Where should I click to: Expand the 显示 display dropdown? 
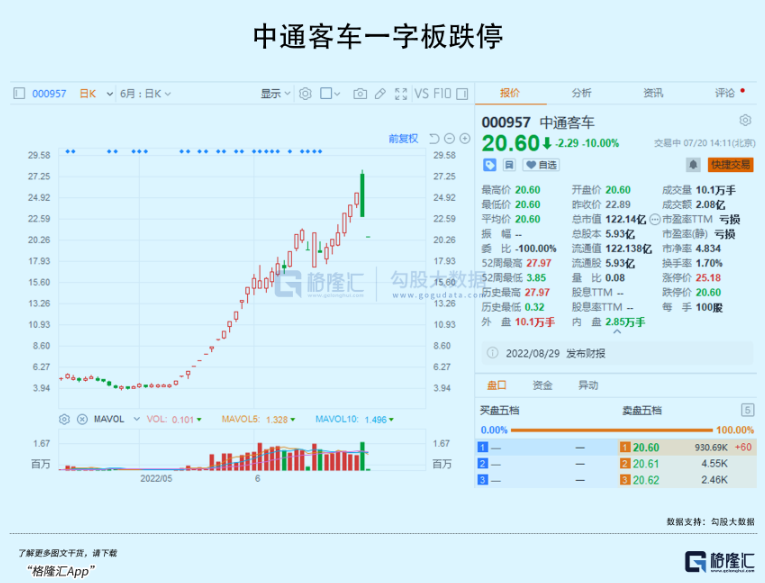pyautogui.click(x=275, y=94)
